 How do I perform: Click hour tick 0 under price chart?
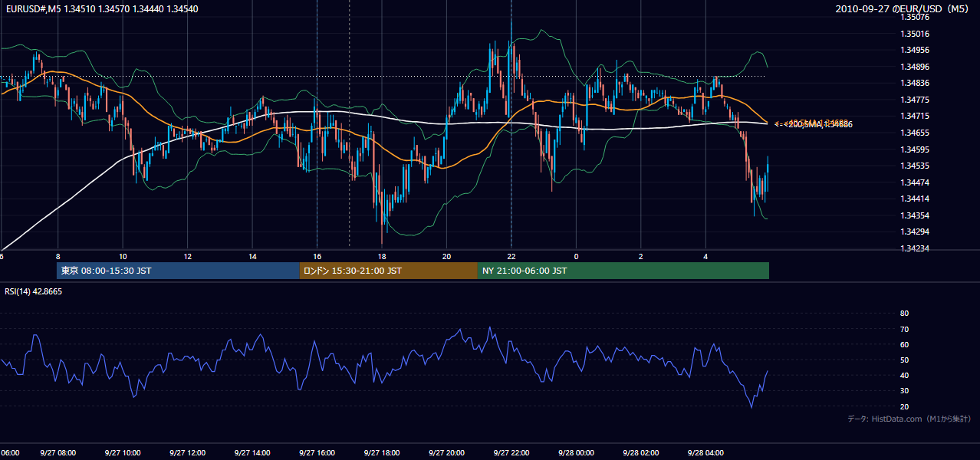tap(576, 257)
